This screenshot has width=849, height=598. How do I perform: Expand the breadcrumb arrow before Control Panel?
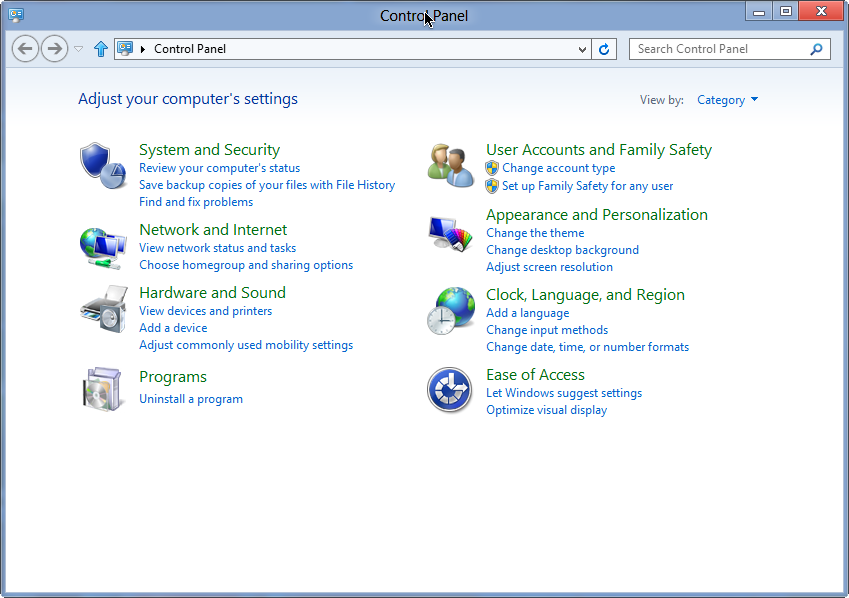143,49
